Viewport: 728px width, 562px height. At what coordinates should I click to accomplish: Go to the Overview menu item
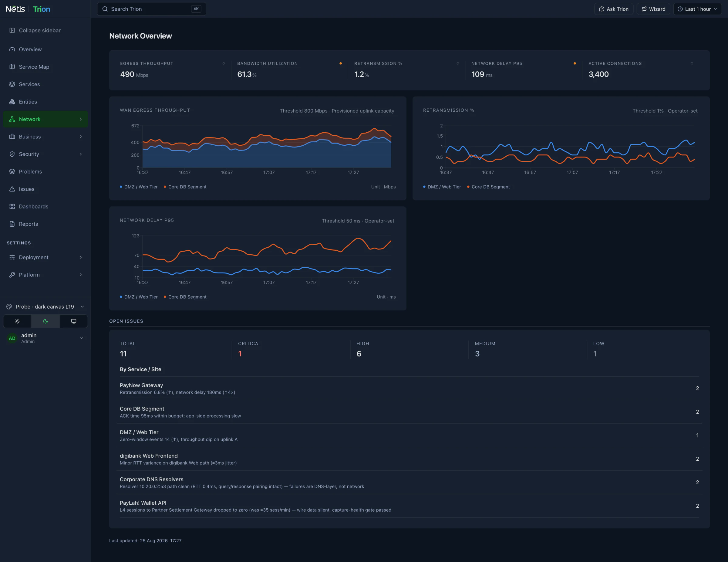(x=45, y=49)
